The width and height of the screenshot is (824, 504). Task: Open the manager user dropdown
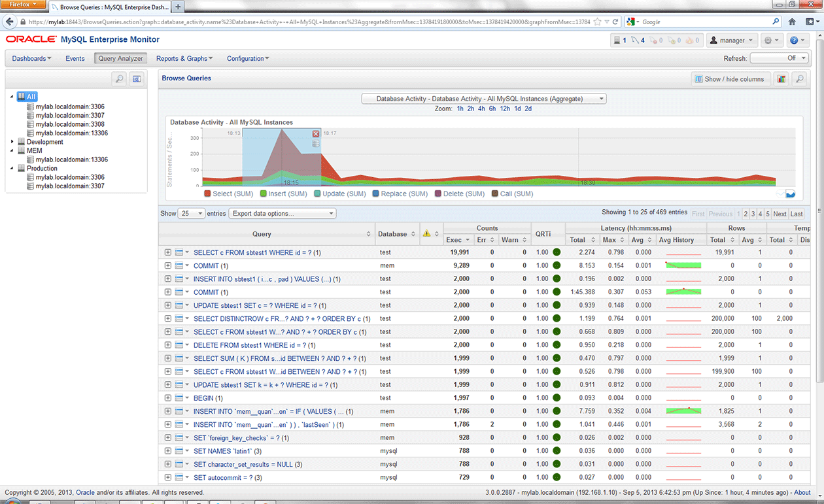tap(732, 41)
